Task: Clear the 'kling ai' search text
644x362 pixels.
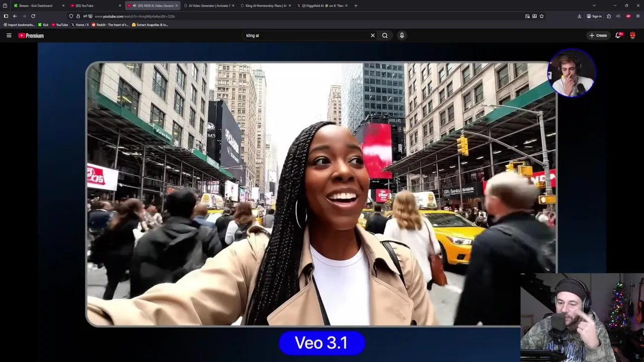Action: (373, 35)
